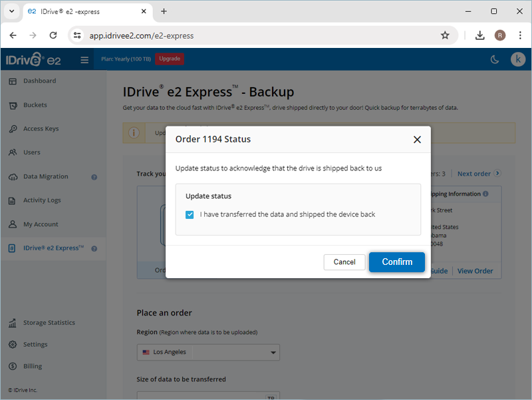
Task: Switch to dark mode with moon icon
Action: 495,60
